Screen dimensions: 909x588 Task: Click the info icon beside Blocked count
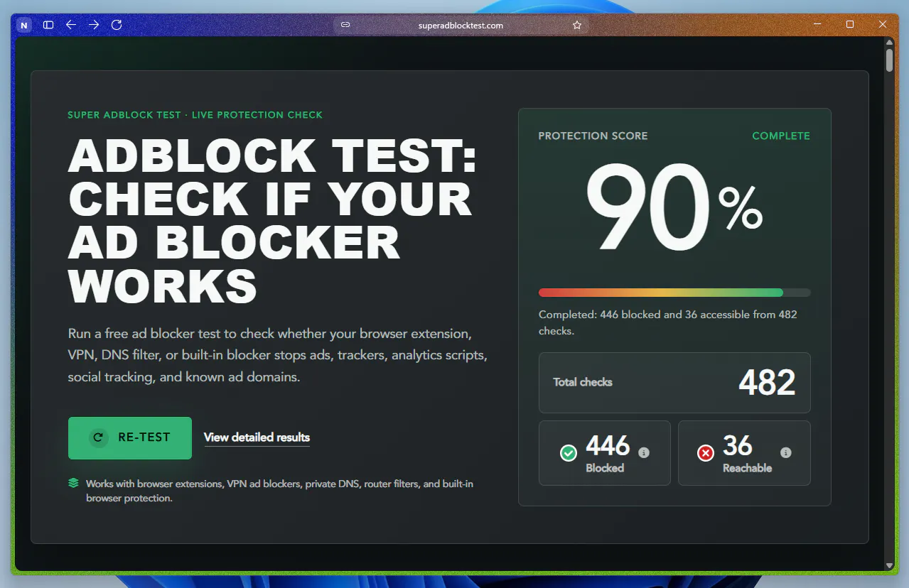coord(644,452)
